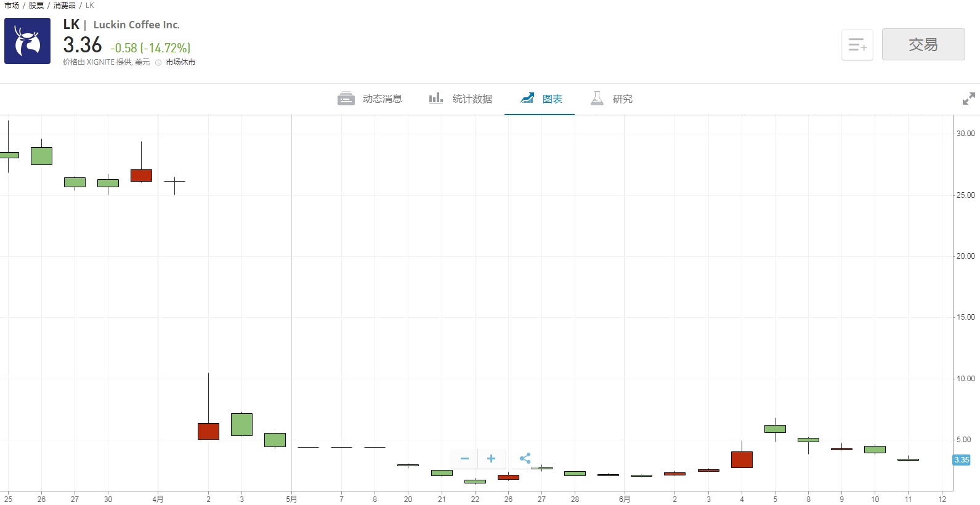Go to 股票 breadcrumb link
Image resolution: width=980 pixels, height=505 pixels.
coord(36,6)
